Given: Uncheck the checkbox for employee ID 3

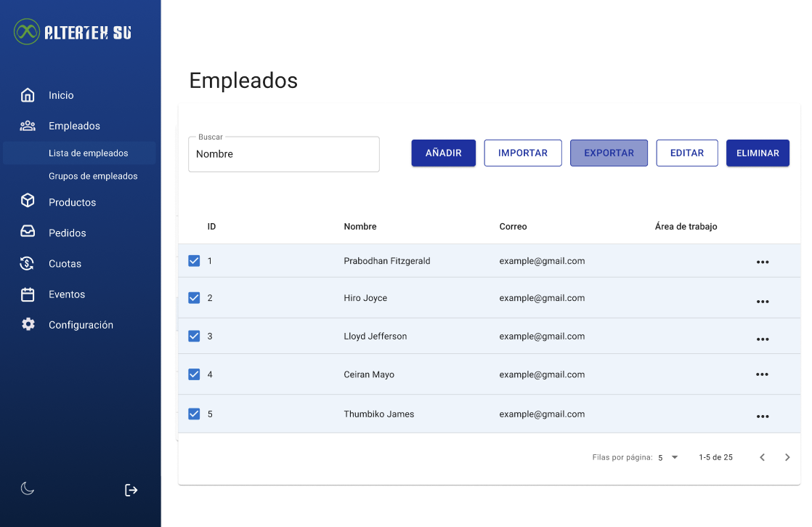Looking at the screenshot, I should click(x=194, y=336).
